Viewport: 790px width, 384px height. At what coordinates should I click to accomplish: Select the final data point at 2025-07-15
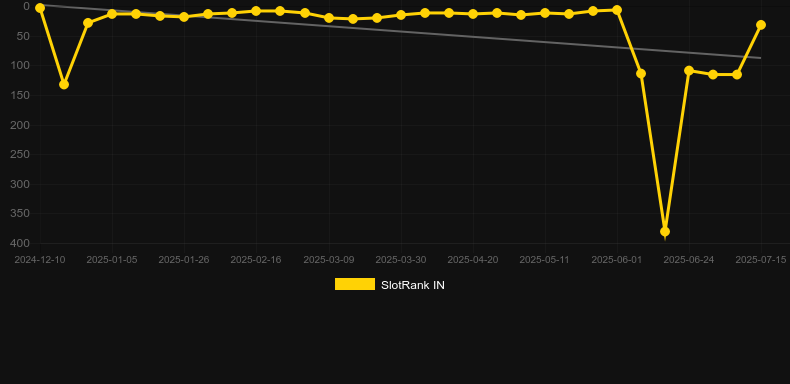click(x=761, y=25)
